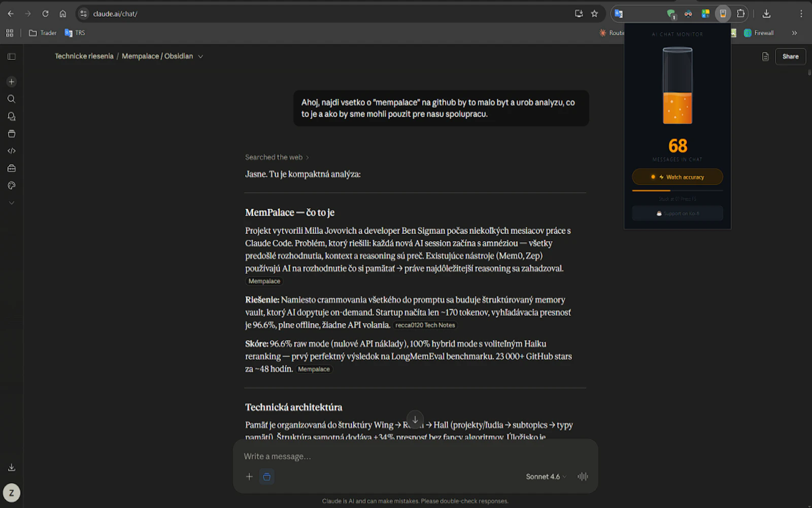Open the Mempalace citation after 48 hodín

click(x=314, y=369)
